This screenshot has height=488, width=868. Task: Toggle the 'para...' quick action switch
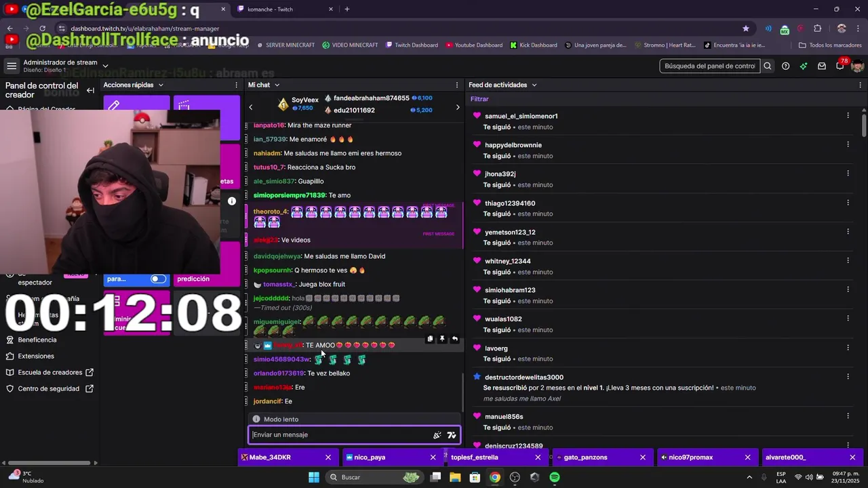tap(158, 279)
